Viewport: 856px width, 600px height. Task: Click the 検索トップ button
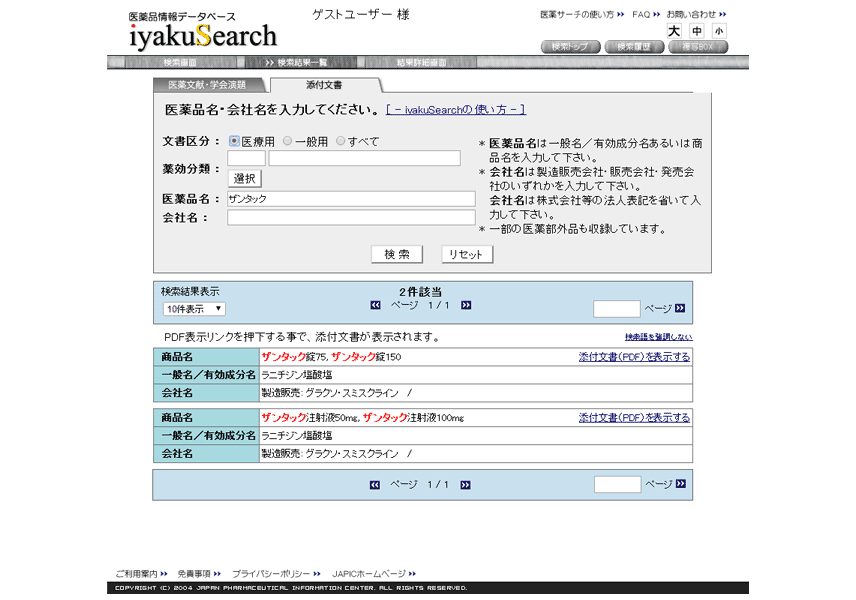coord(570,47)
